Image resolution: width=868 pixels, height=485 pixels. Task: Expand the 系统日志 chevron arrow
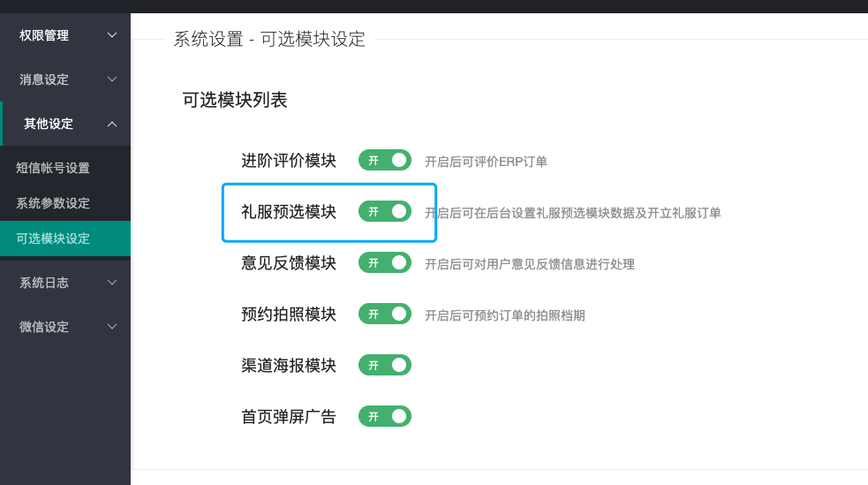(x=112, y=283)
